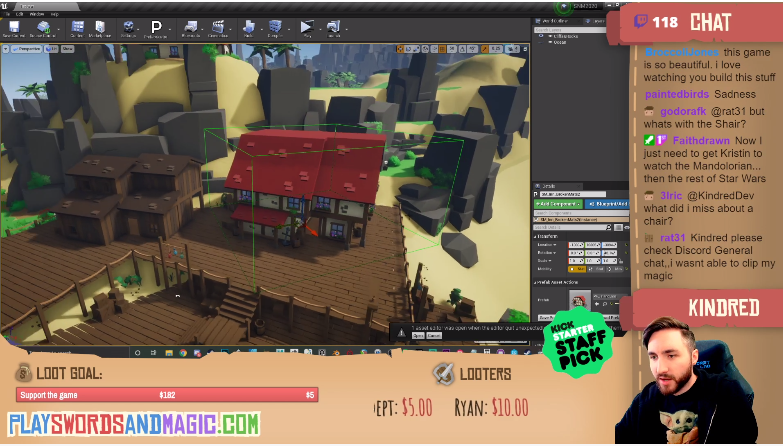Click the Location X value field
Viewport: 783px width, 446px height.
coord(576,245)
